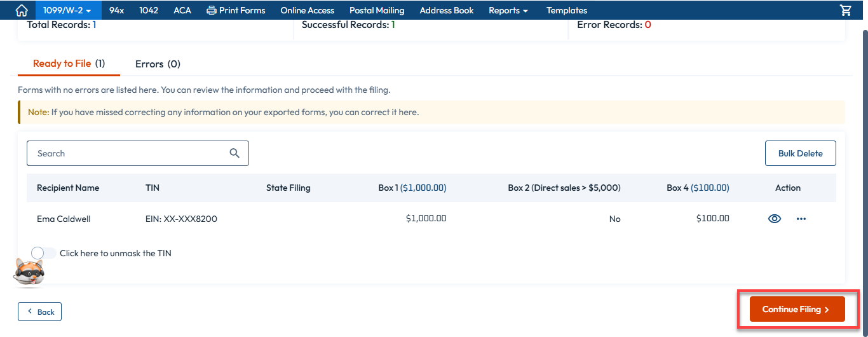Click State Filing column header
The width and height of the screenshot is (868, 337).
coord(288,188)
